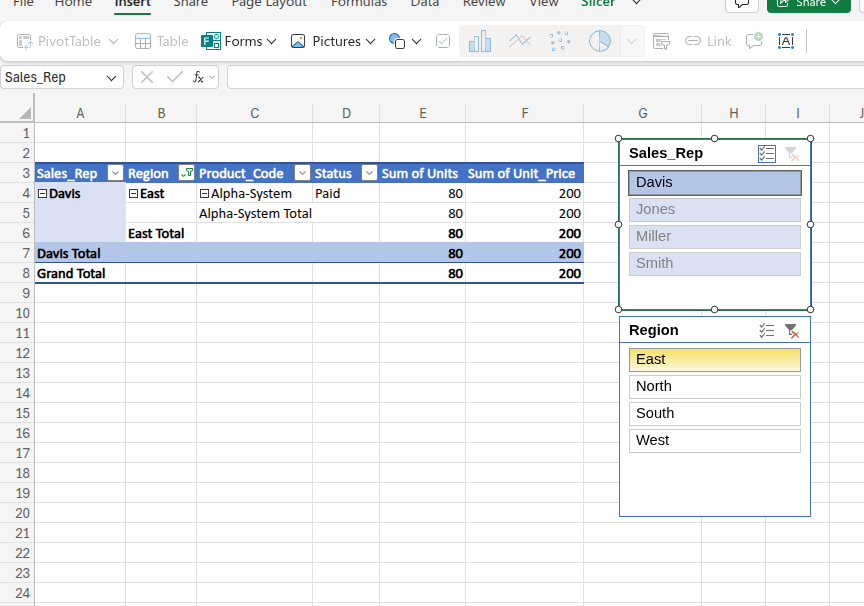Insert a Table
This screenshot has height=606, width=864.
(161, 41)
